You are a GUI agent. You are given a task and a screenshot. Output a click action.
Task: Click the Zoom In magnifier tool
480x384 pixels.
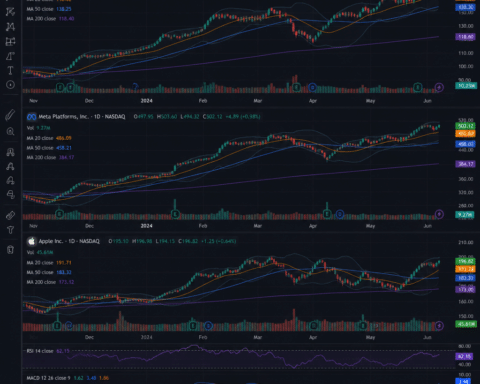10,131
